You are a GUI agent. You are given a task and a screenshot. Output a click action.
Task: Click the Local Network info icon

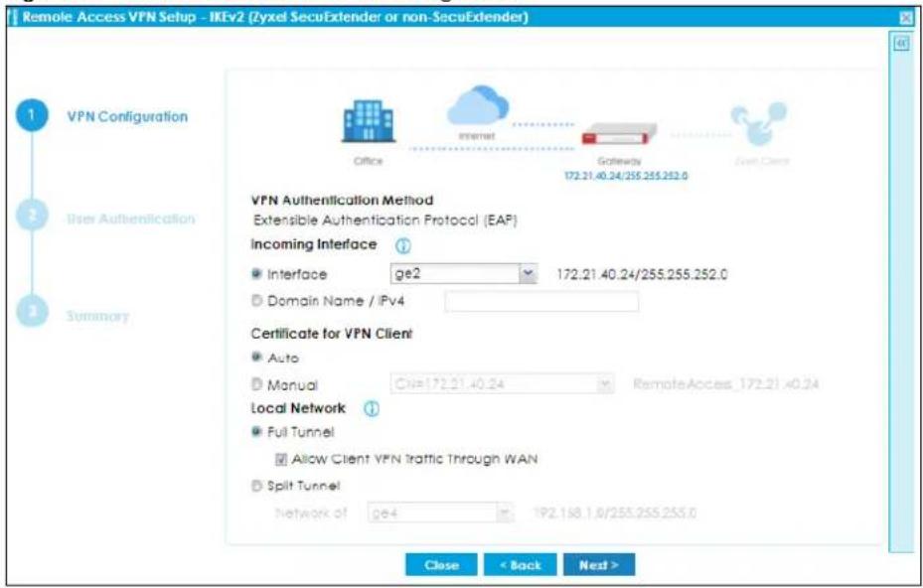point(372,409)
